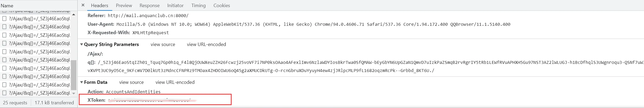Select the topmost fully visible Ajax request
Viewport: 644px width, 108px height.
(40, 19)
